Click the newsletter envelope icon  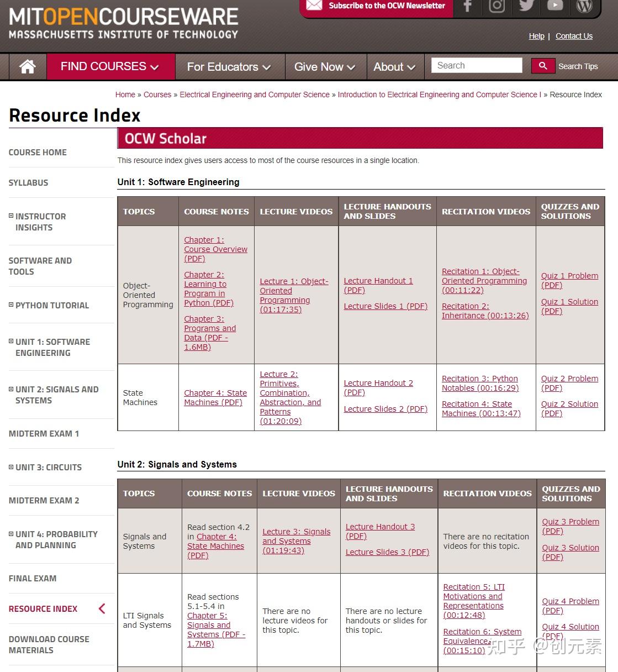(x=314, y=6)
